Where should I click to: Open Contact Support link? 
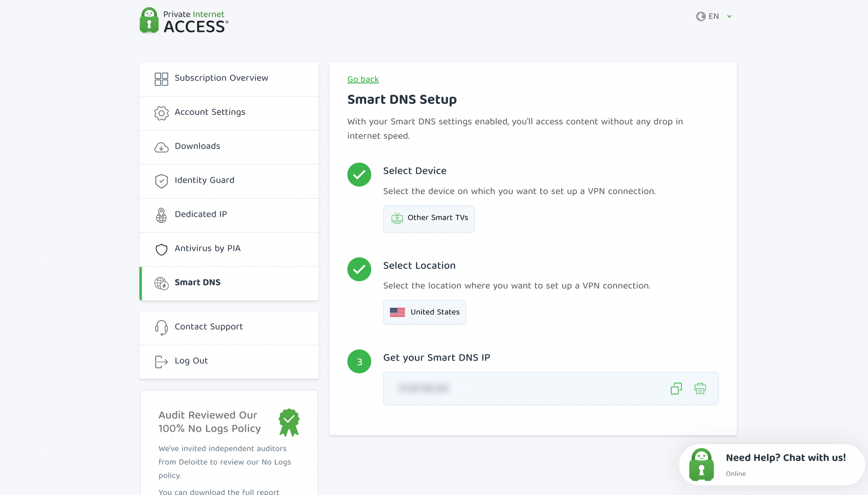pyautogui.click(x=229, y=327)
